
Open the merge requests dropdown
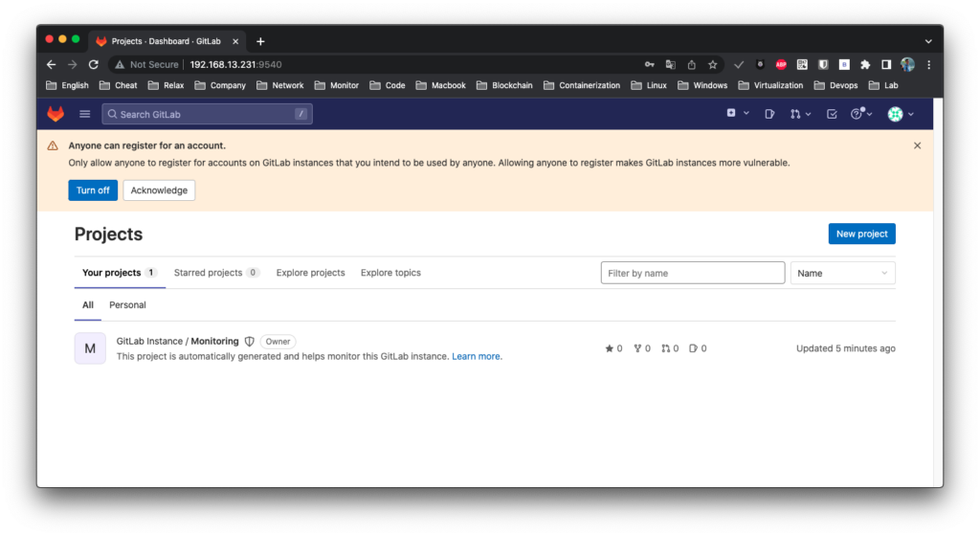800,114
